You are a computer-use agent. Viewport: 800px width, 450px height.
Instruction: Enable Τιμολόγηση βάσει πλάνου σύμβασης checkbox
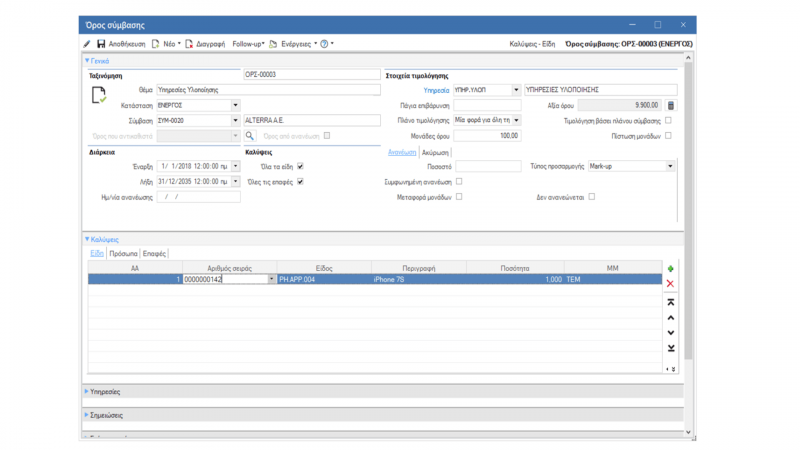668,120
